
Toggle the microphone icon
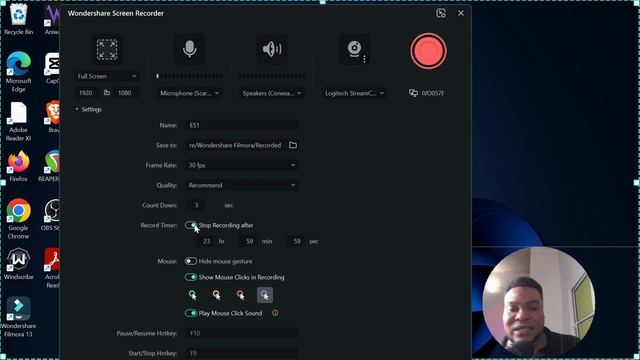pos(189,49)
